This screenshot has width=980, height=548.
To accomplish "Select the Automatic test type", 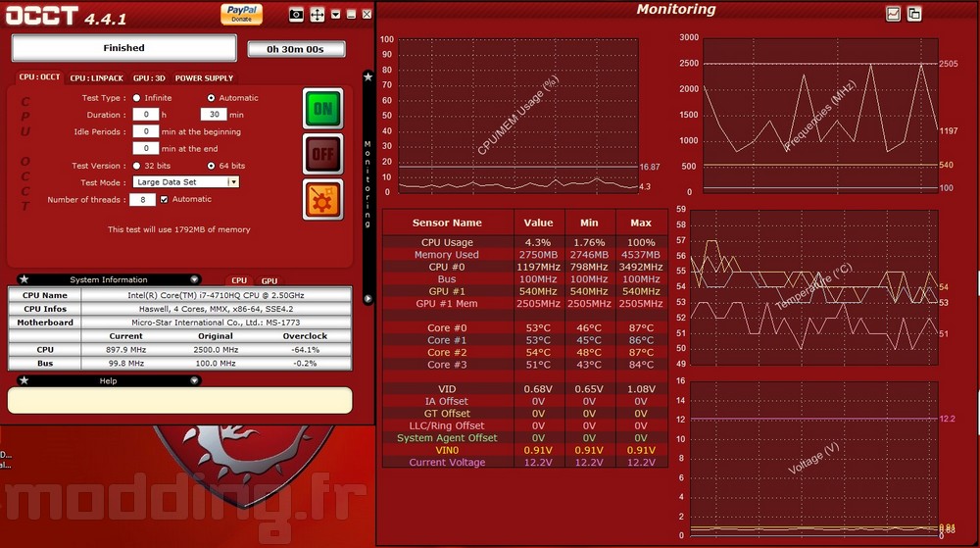I will (x=211, y=98).
